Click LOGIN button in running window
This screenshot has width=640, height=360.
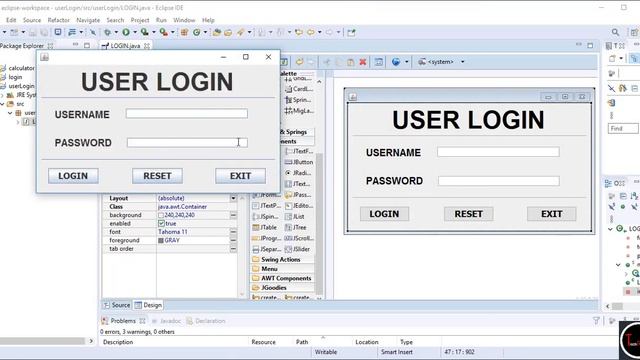pos(73,176)
